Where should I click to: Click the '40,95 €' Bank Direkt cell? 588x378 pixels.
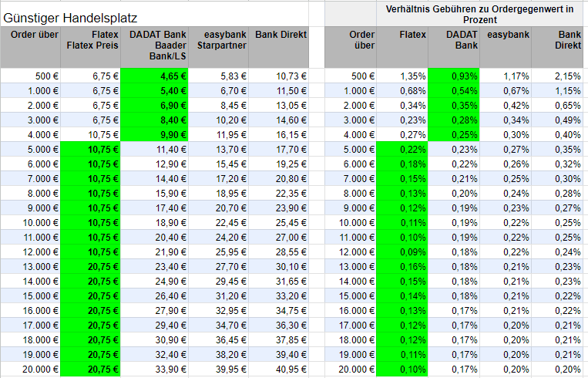coord(279,369)
